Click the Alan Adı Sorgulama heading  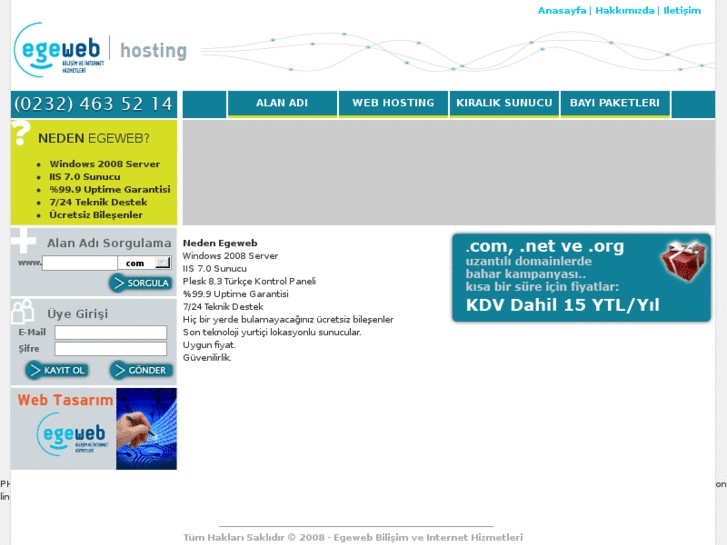tap(109, 243)
